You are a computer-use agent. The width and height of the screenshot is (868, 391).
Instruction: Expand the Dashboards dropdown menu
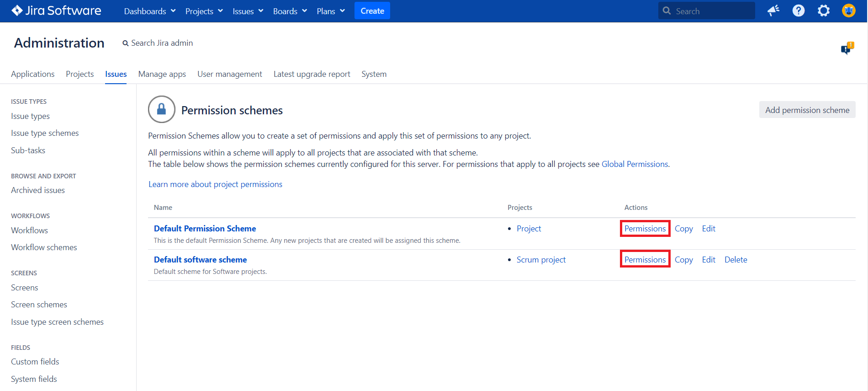click(149, 11)
